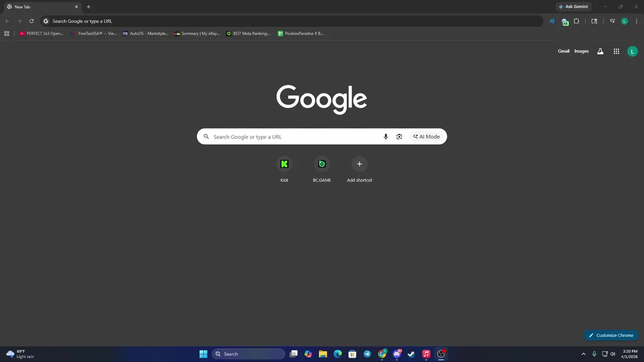The image size is (644, 362).
Task: Click the voice search microphone icon
Action: coord(386,137)
